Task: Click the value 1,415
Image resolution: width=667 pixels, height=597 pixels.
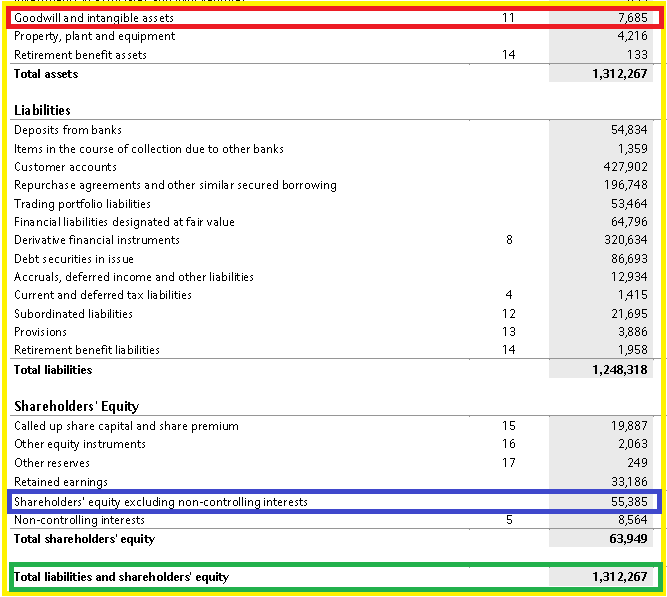Action: 633,295
